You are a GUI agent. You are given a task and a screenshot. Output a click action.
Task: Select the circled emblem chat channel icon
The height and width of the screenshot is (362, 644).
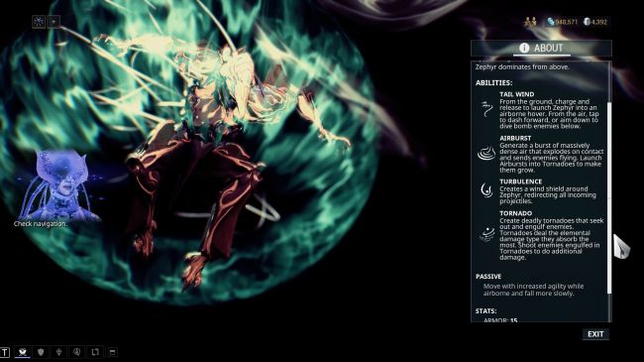(x=77, y=352)
